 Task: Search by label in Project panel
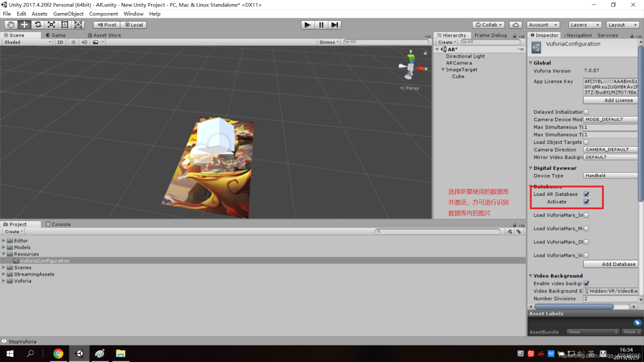pos(519,231)
